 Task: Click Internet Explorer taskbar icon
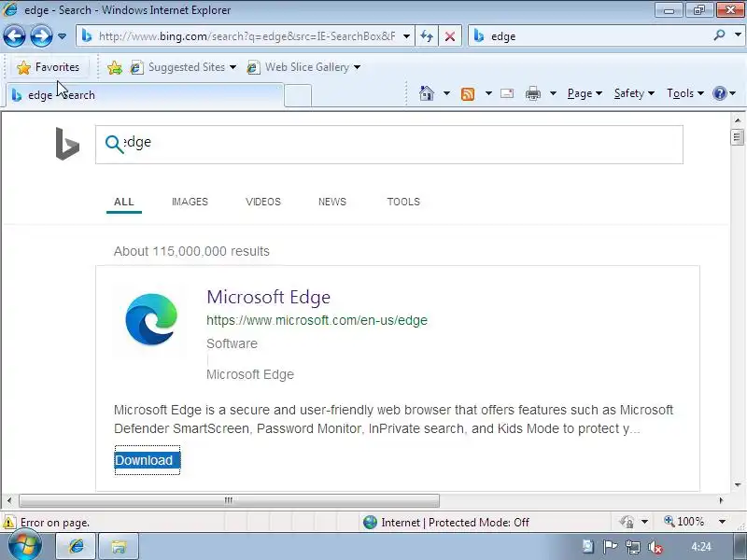[77, 547]
